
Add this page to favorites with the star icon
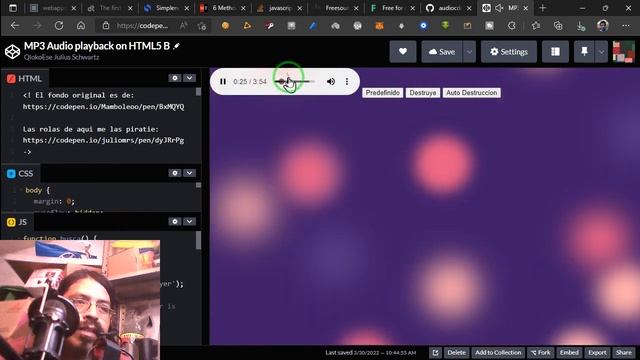pyautogui.click(x=202, y=26)
